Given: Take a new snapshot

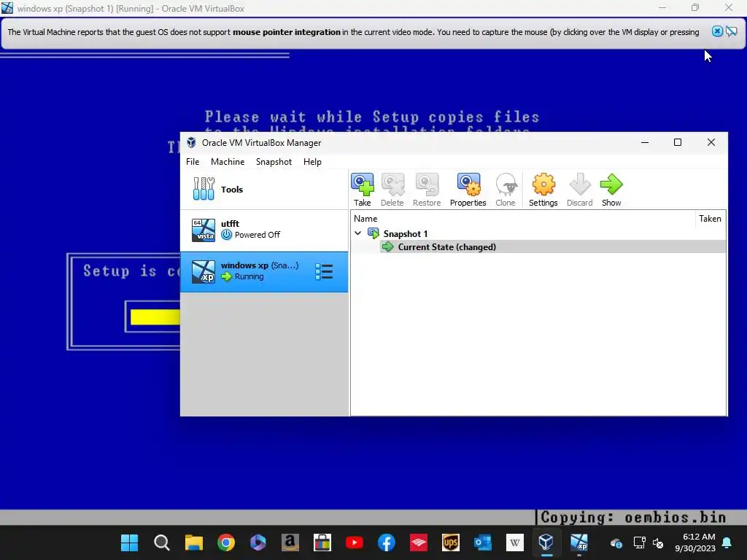Looking at the screenshot, I should (362, 190).
